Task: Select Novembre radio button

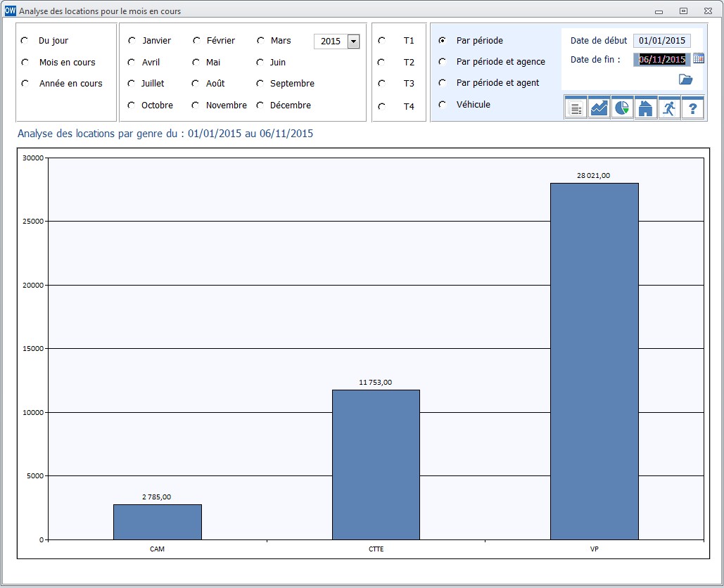Action: pos(196,106)
